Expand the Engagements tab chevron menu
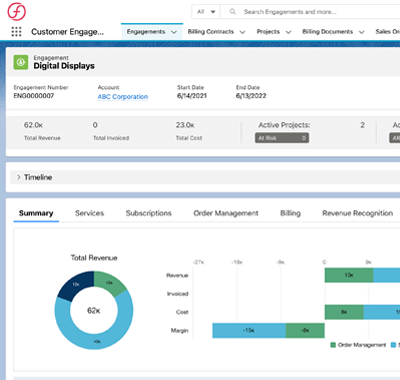This screenshot has height=380, width=400. click(174, 32)
